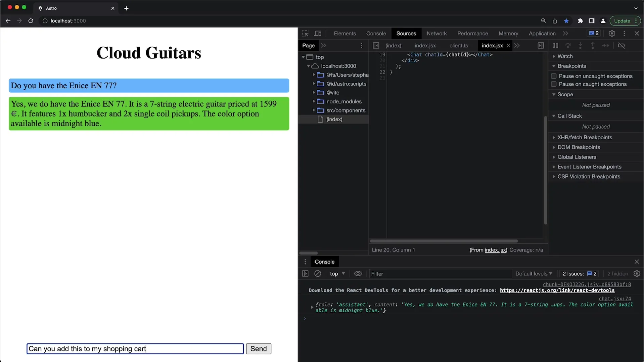Switch to the Elements tab

(344, 34)
